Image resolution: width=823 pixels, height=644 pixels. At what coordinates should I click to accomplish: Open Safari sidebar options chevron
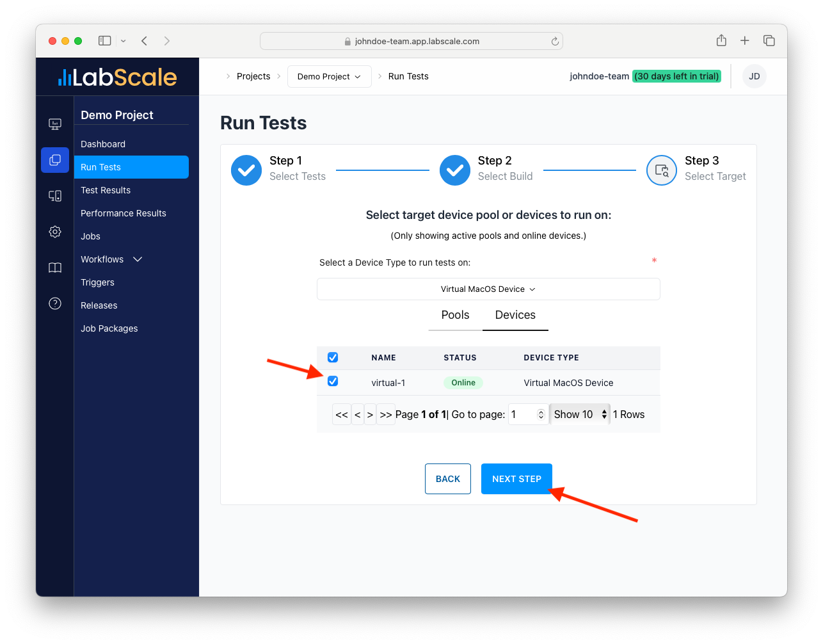124,41
